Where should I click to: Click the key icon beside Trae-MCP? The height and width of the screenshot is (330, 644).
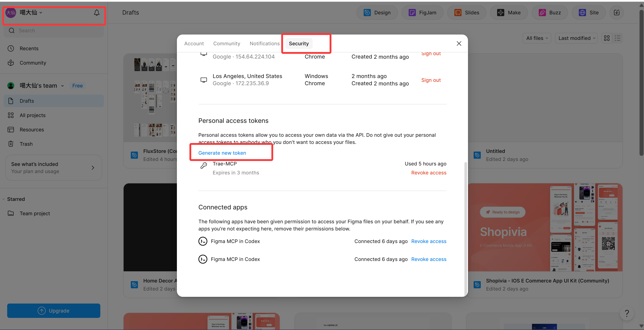(204, 165)
